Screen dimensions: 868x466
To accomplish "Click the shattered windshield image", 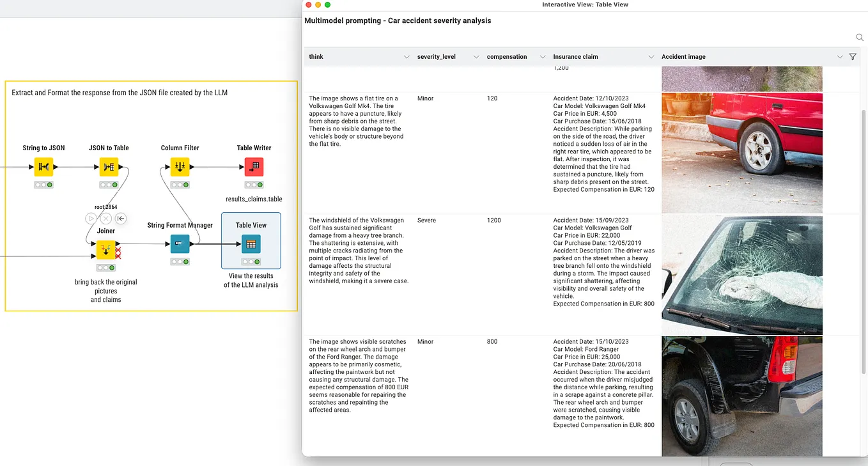I will point(741,274).
